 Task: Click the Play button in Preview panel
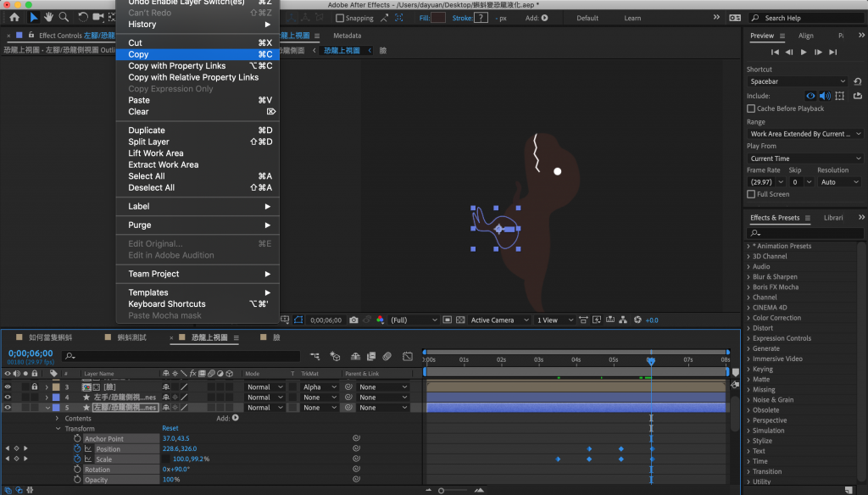click(804, 53)
